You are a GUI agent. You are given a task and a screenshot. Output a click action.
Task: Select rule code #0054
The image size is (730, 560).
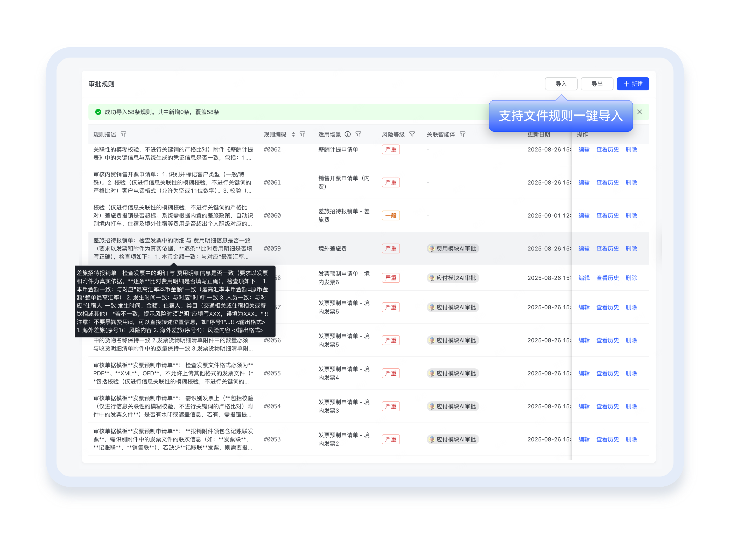tap(272, 406)
